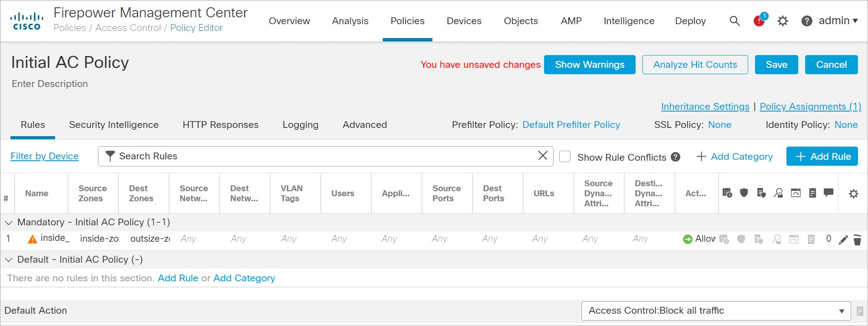Open system settings gear in header
This screenshot has width=868, height=326.
[783, 21]
